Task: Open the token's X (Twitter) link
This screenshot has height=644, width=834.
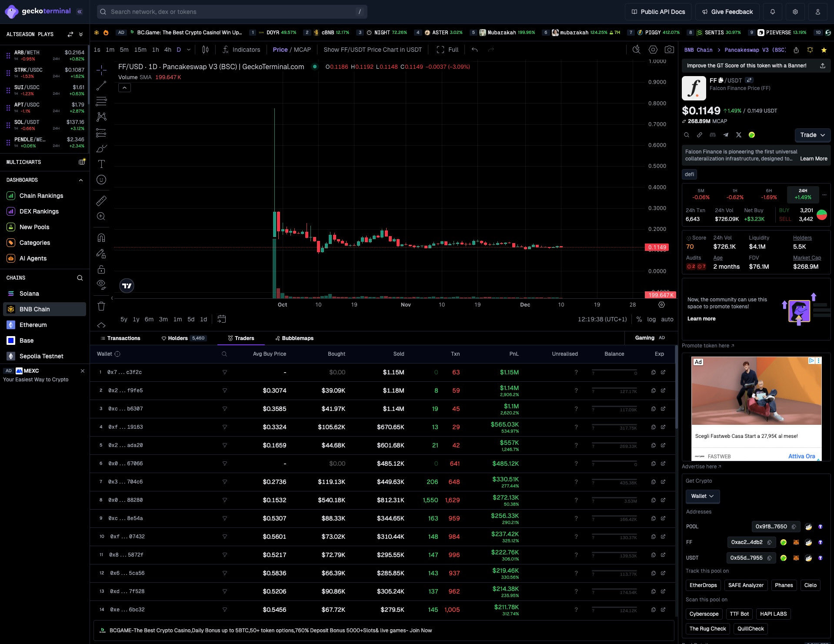Action: click(x=739, y=135)
